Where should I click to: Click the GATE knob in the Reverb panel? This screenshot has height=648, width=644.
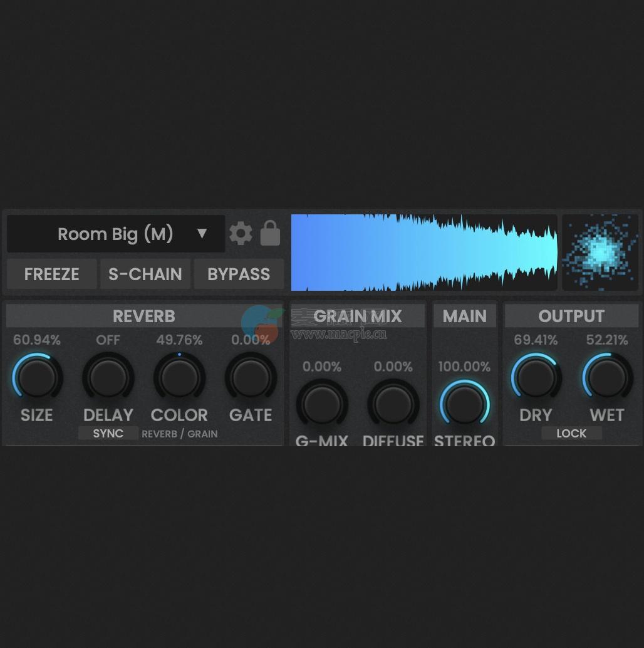tap(251, 377)
